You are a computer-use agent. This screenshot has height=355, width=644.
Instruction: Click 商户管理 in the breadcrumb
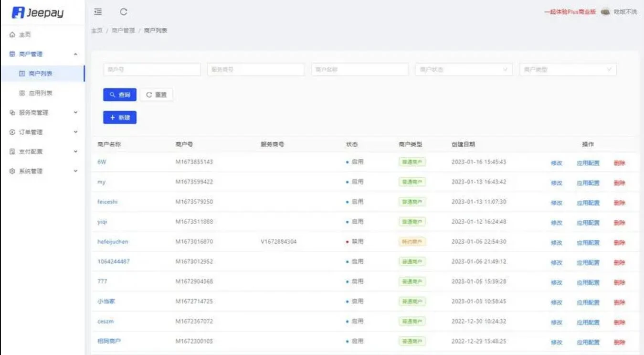pyautogui.click(x=122, y=30)
